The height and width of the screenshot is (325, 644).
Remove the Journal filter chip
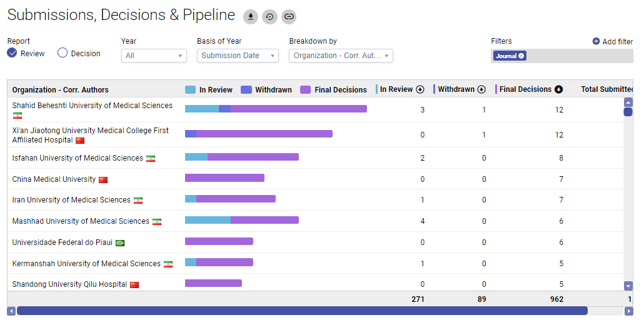(x=521, y=56)
